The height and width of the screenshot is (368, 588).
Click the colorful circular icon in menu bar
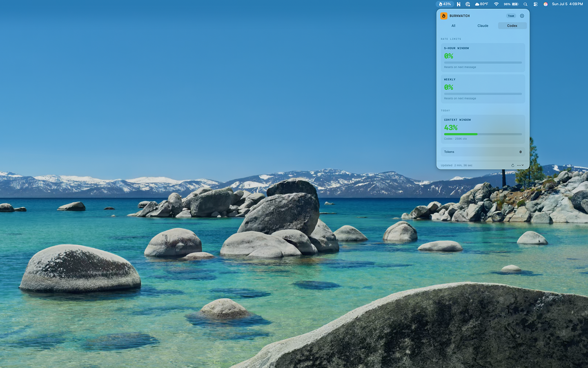(546, 4)
